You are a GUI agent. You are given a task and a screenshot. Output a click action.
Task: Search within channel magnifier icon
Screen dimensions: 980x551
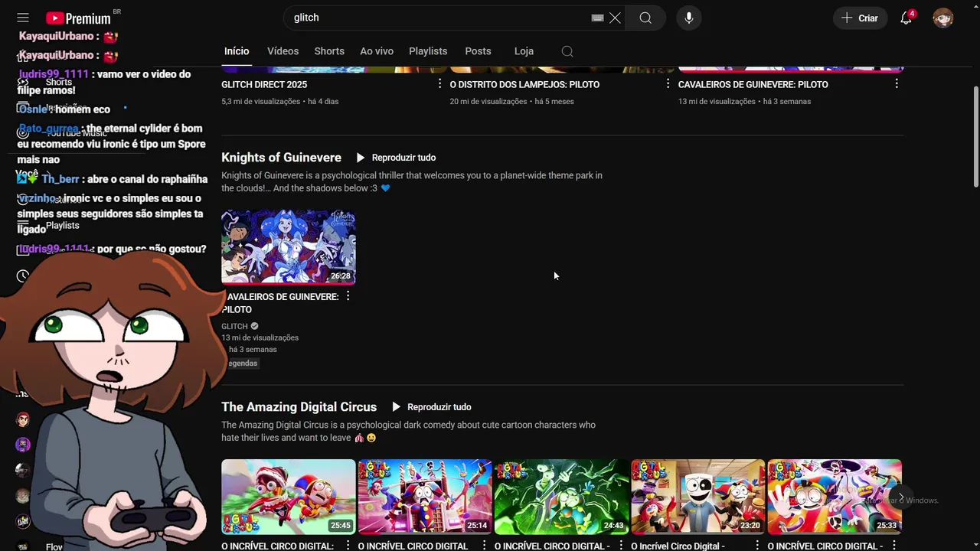[567, 51]
